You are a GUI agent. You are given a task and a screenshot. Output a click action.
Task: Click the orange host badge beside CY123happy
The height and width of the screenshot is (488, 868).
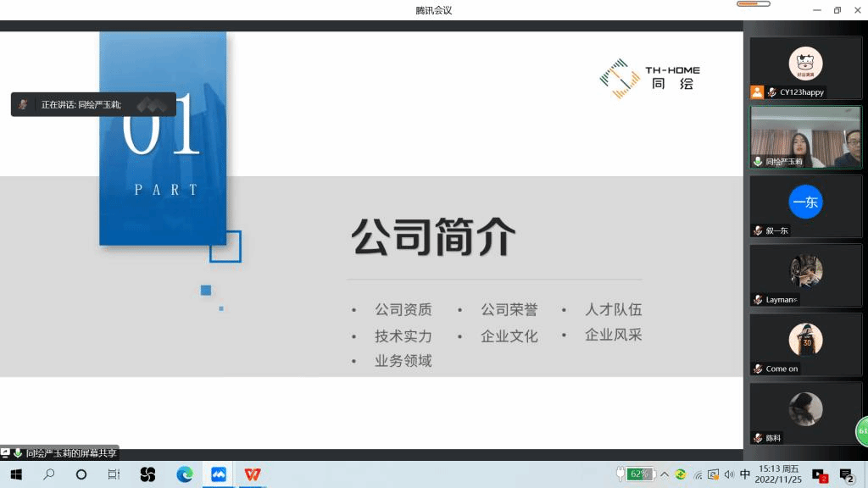[x=757, y=92]
